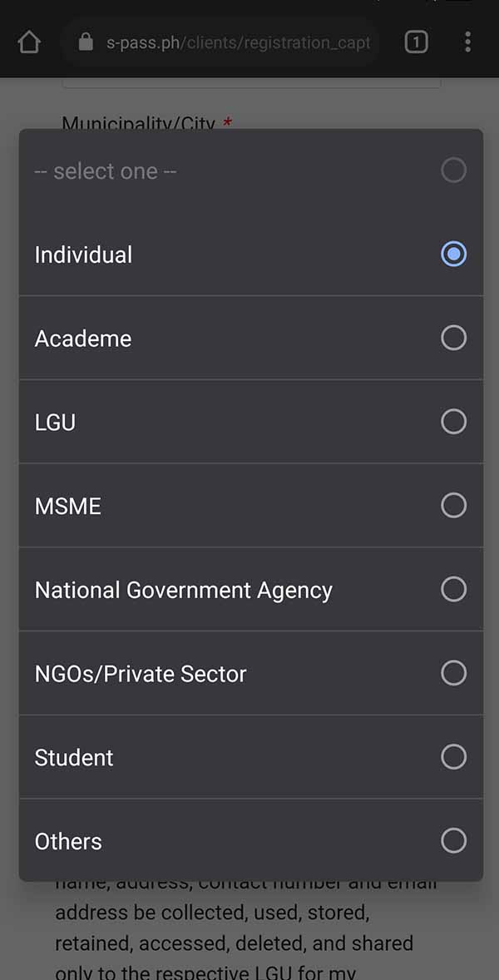Screen dimensions: 499x980
Task: Tap the padlock security icon in address bar
Action: point(86,42)
